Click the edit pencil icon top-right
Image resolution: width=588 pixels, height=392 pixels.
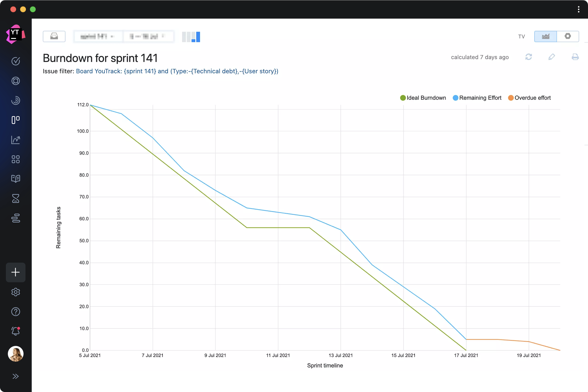pos(552,57)
